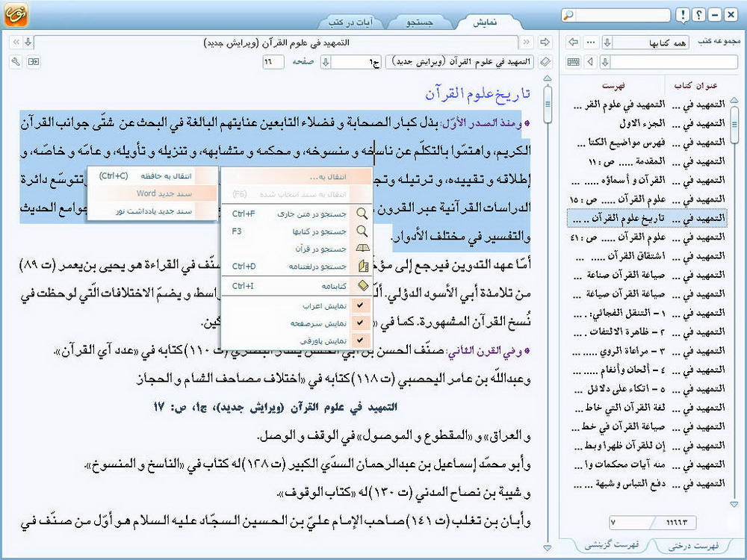The image size is (747, 560).
Task: Click the book name button التمهيد في علوم القرآن
Action: pos(460,62)
